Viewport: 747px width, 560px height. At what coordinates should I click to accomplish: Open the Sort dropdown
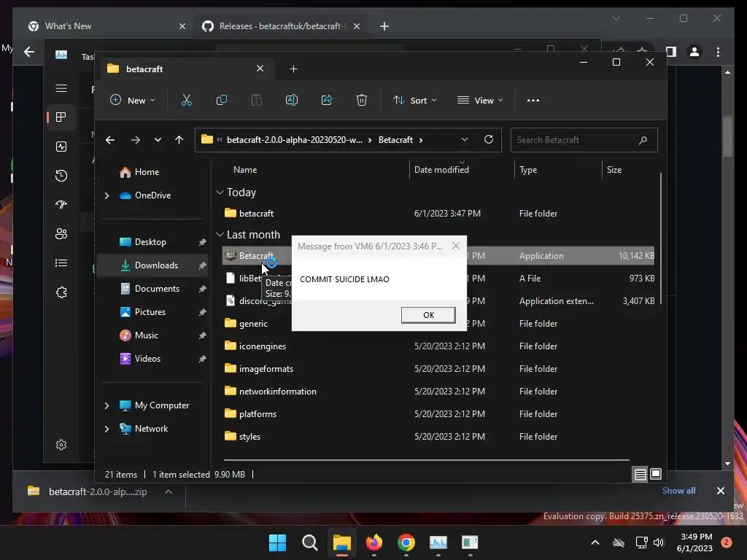pyautogui.click(x=414, y=101)
